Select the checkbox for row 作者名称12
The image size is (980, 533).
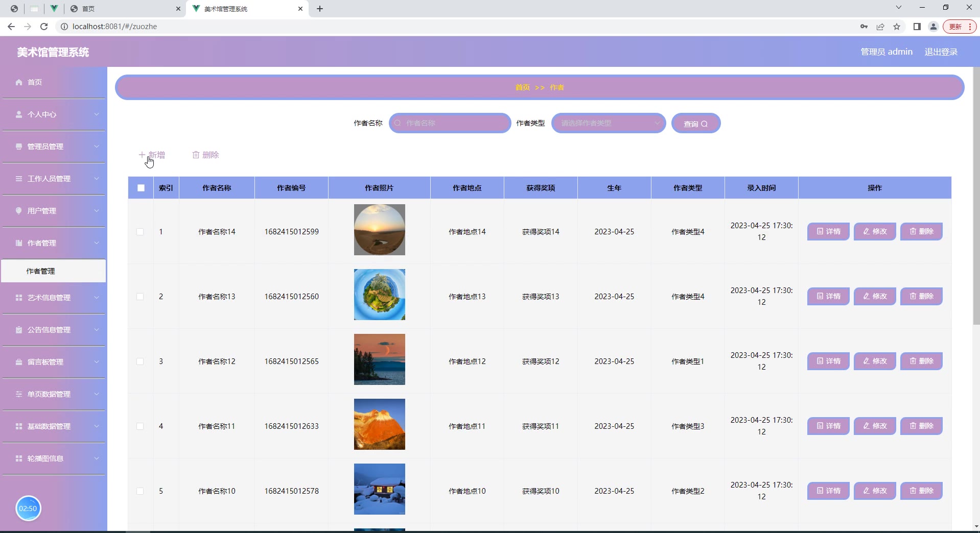click(x=140, y=361)
